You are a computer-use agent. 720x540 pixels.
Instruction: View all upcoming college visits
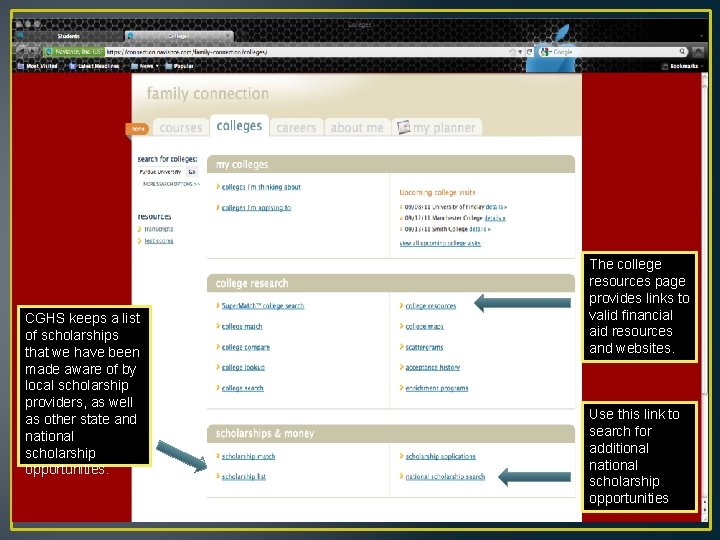pos(440,243)
